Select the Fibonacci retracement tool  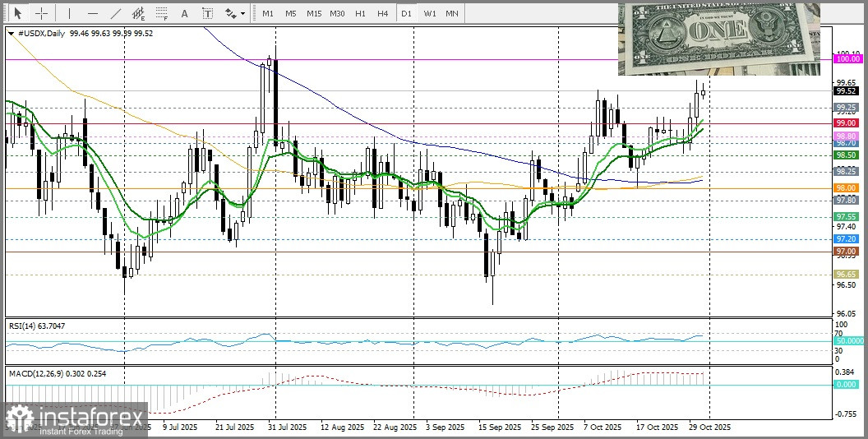pos(162,13)
